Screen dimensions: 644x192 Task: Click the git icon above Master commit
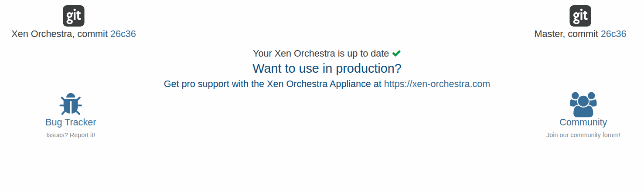[x=580, y=16]
